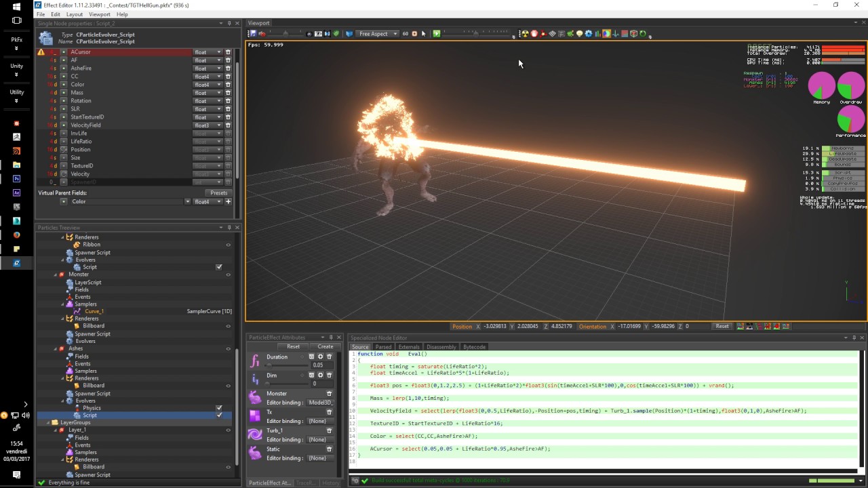
Task: Click the save icon on the Dim attribute
Action: pyautogui.click(x=312, y=375)
